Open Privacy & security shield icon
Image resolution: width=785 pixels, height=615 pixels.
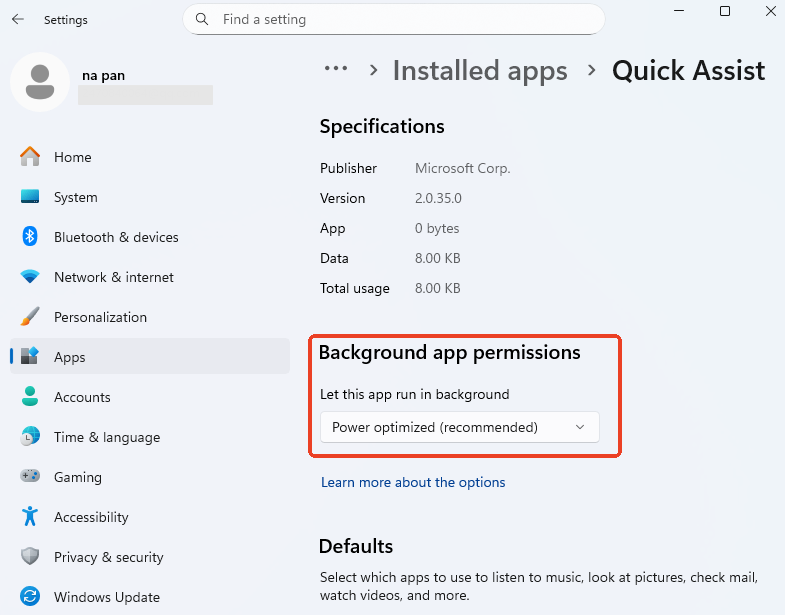[x=30, y=557]
